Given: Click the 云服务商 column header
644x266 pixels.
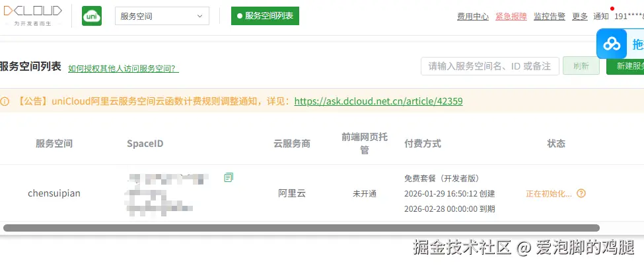Looking at the screenshot, I should (x=292, y=144).
